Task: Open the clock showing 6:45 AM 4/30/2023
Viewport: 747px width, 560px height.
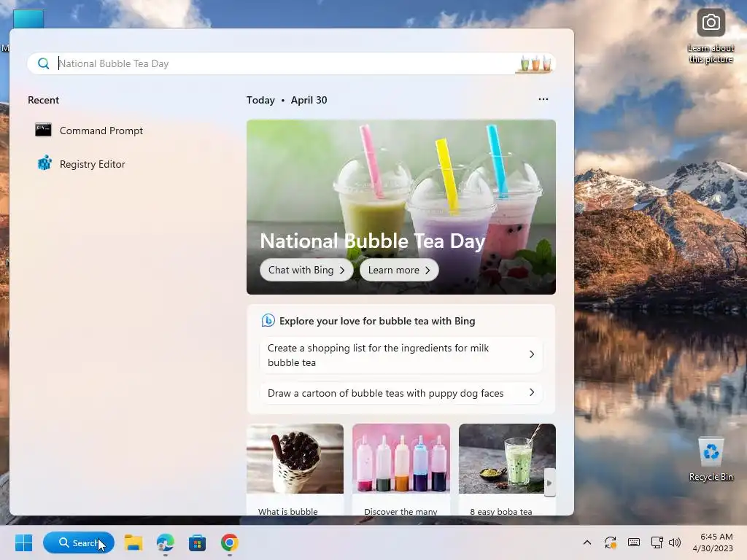Action: pyautogui.click(x=712, y=542)
